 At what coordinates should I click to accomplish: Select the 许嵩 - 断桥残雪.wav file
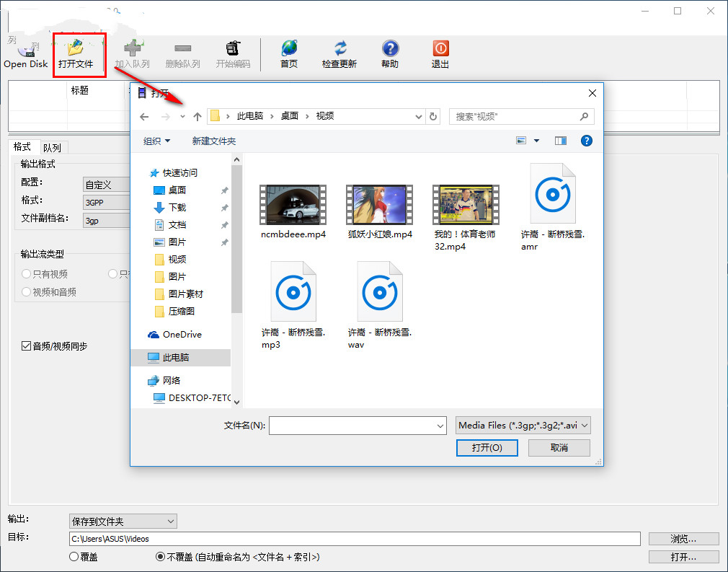[380, 305]
